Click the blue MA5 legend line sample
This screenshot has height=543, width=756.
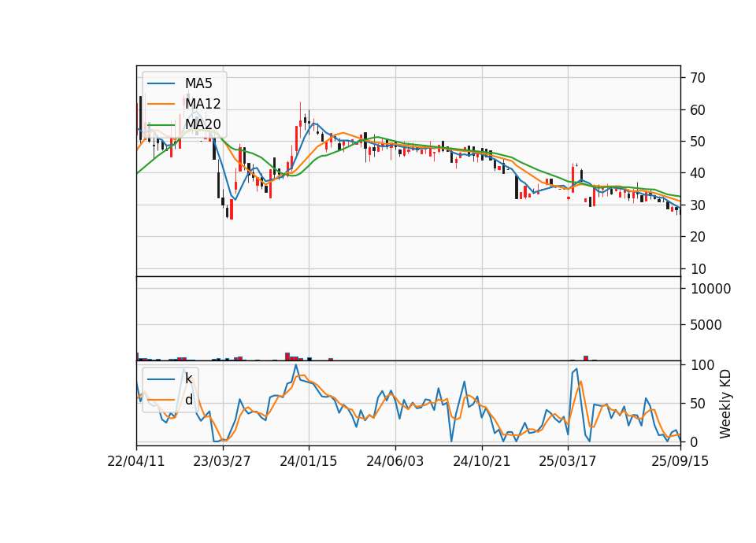point(161,83)
